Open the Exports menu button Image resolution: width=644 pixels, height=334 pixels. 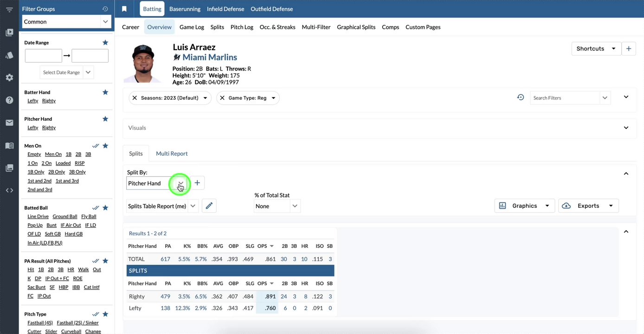pyautogui.click(x=588, y=206)
